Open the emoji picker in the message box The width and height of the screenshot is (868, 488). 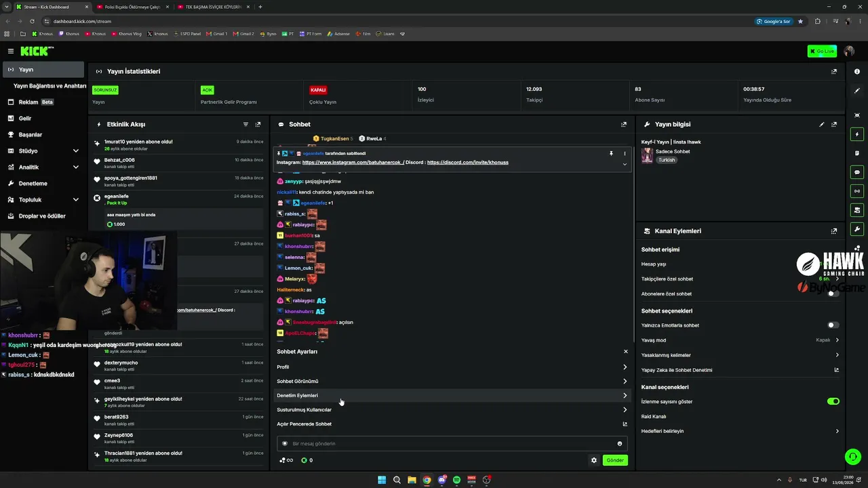[620, 444]
